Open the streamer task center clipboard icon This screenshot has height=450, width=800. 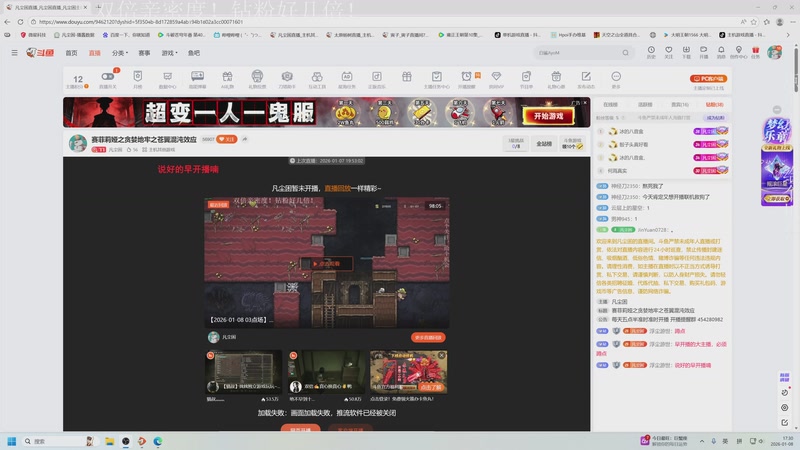tap(437, 77)
